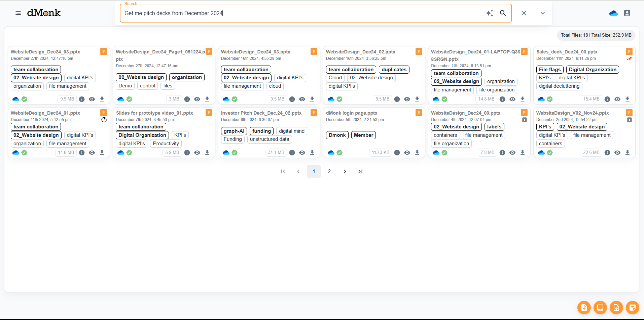Clear the search query with X
This screenshot has height=320, width=644.
click(524, 13)
